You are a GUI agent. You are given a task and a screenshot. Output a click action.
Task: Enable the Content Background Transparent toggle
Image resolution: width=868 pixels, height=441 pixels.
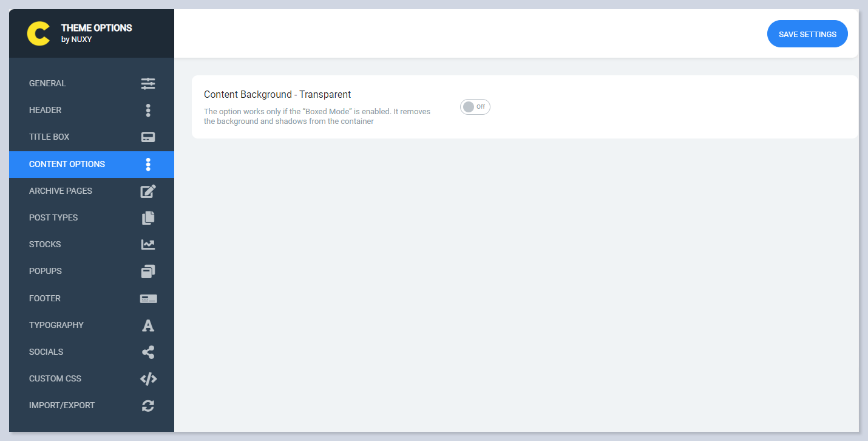pyautogui.click(x=475, y=107)
